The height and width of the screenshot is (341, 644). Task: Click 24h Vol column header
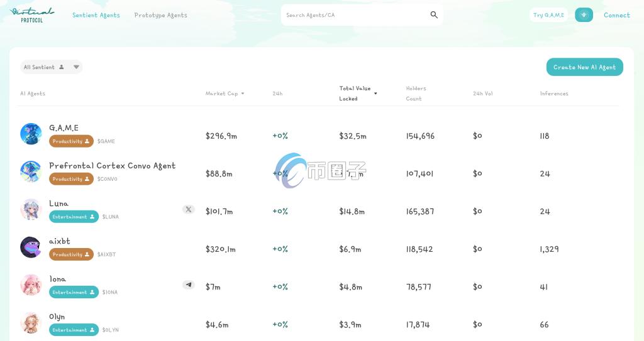click(482, 94)
